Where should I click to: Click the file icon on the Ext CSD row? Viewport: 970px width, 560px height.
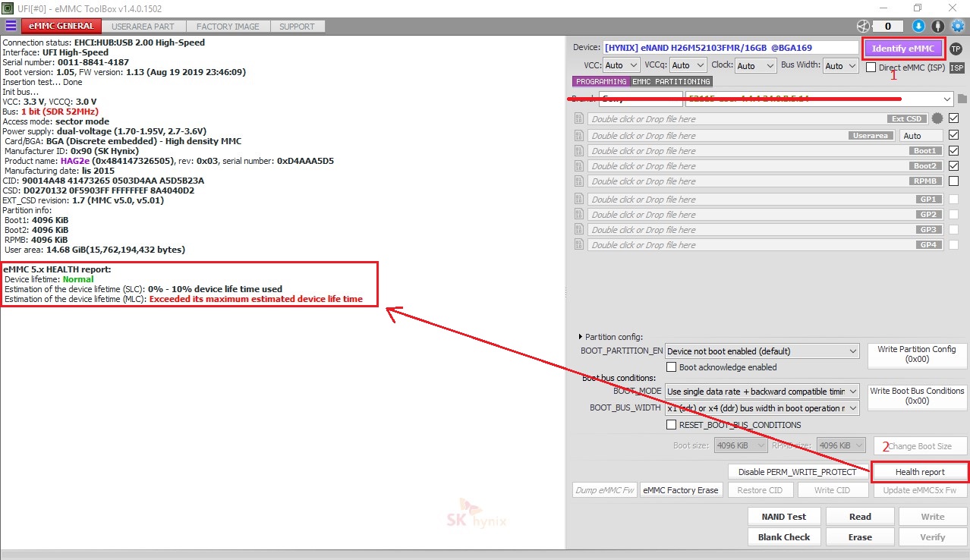(x=578, y=119)
